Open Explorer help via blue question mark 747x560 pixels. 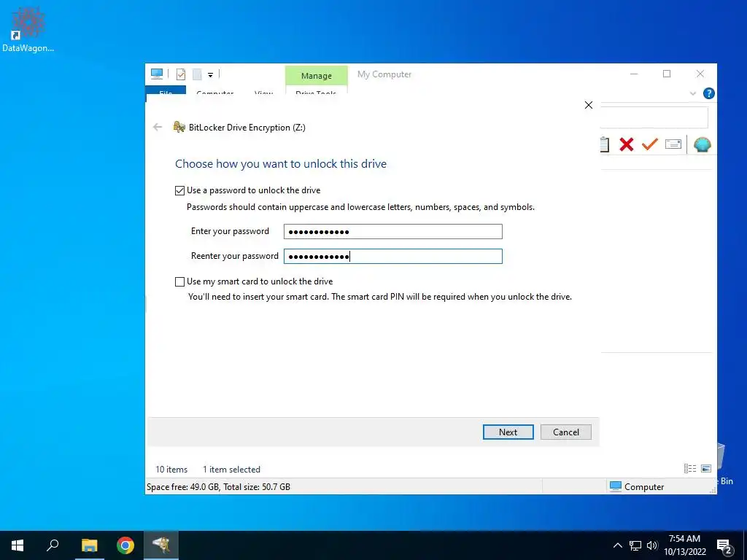point(708,93)
